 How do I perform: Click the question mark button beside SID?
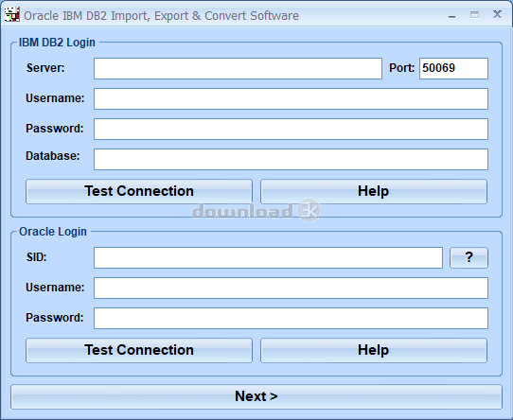coord(469,257)
